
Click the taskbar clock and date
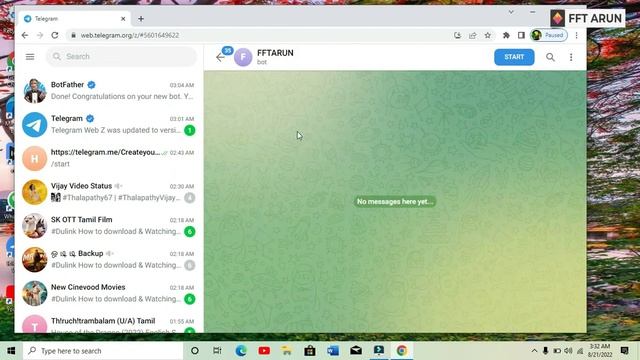tap(600, 351)
